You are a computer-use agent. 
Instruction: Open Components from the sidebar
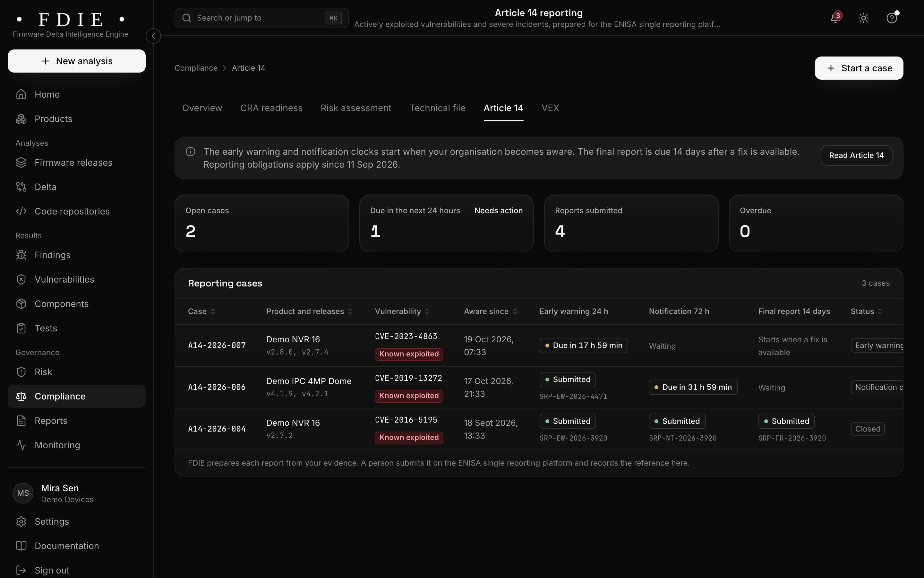coord(76,304)
